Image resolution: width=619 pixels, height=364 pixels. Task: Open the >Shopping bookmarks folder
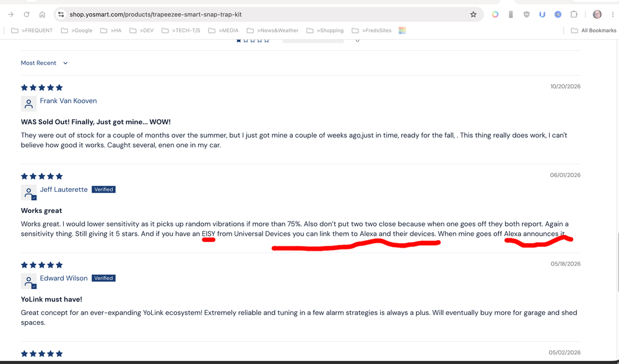click(325, 30)
